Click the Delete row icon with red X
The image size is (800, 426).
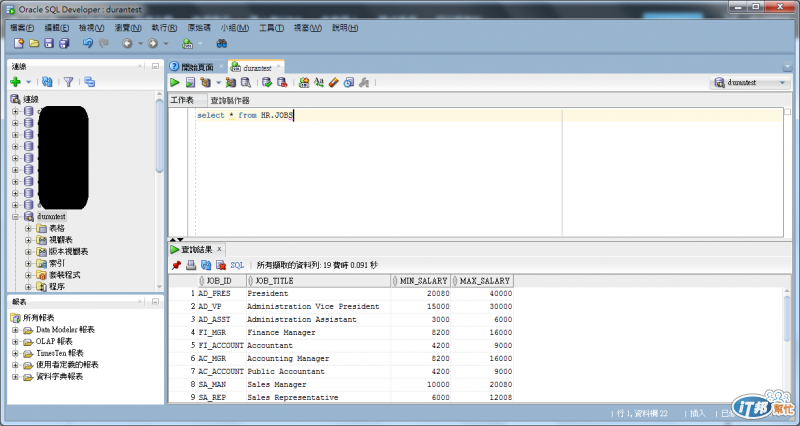coord(221,265)
